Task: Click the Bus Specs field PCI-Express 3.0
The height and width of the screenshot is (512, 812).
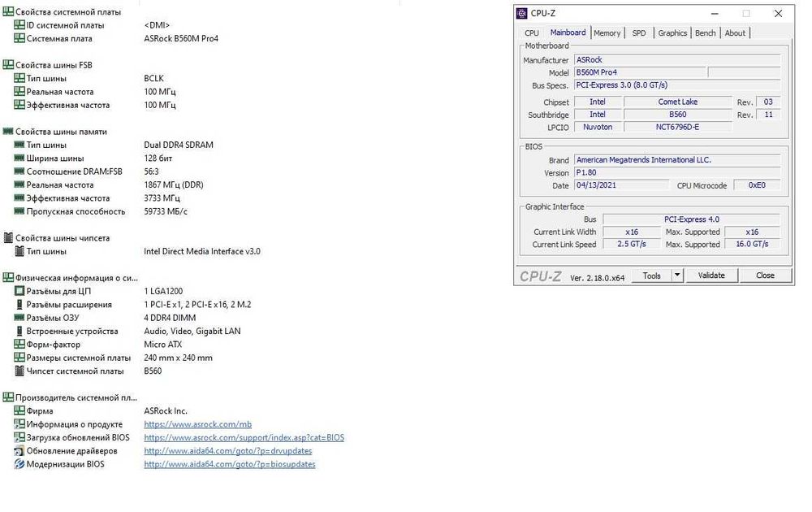Action: tap(677, 85)
